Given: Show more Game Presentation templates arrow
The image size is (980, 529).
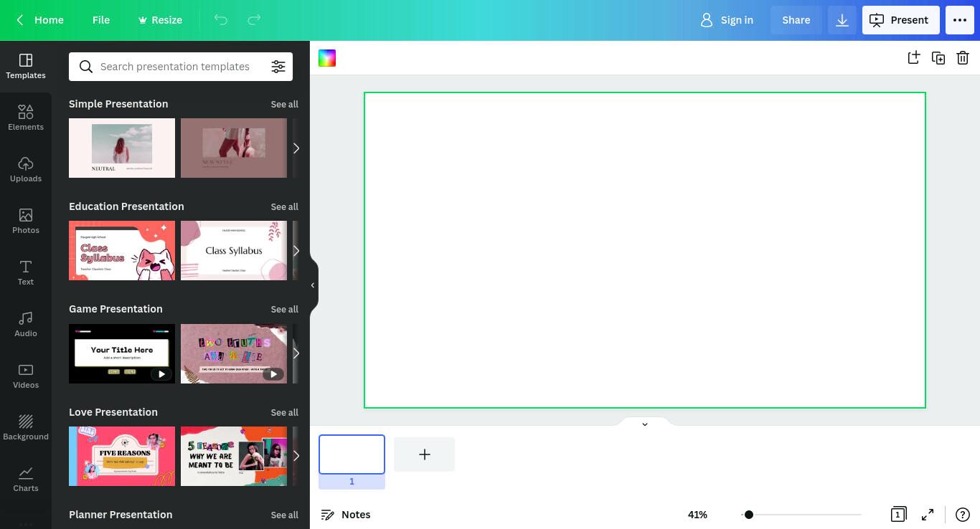Looking at the screenshot, I should (x=296, y=353).
